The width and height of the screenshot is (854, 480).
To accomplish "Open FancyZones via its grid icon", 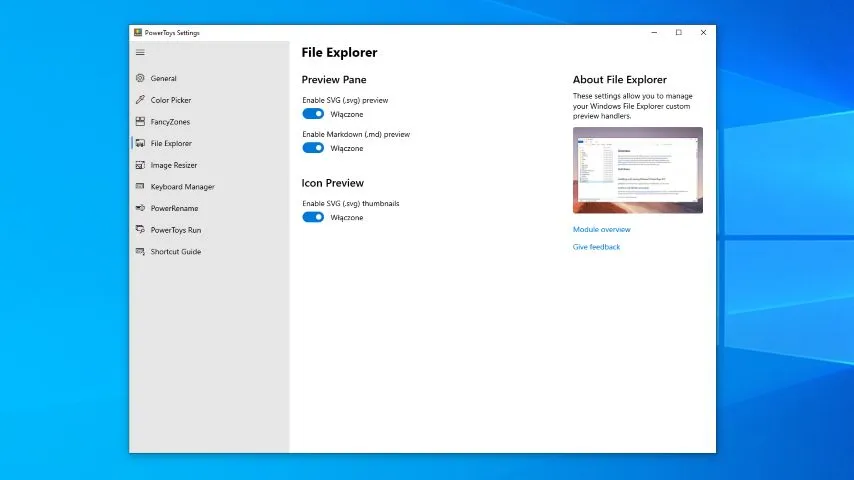I will (141, 122).
